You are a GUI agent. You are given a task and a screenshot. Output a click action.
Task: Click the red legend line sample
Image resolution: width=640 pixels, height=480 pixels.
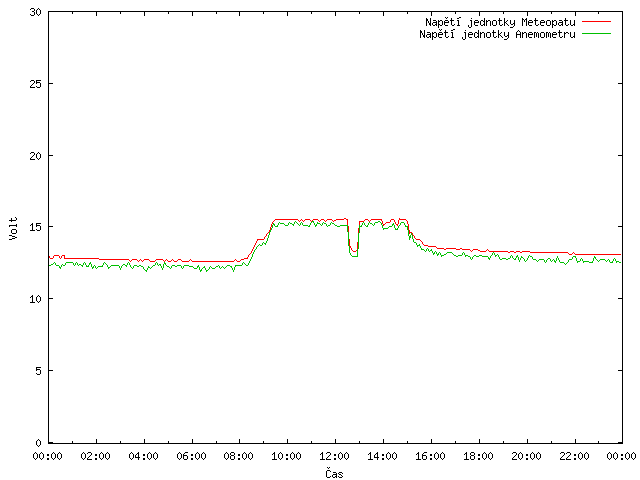pyautogui.click(x=596, y=21)
